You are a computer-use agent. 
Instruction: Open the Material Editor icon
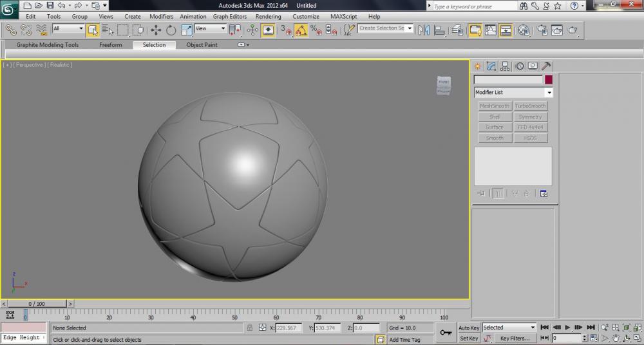click(x=524, y=30)
